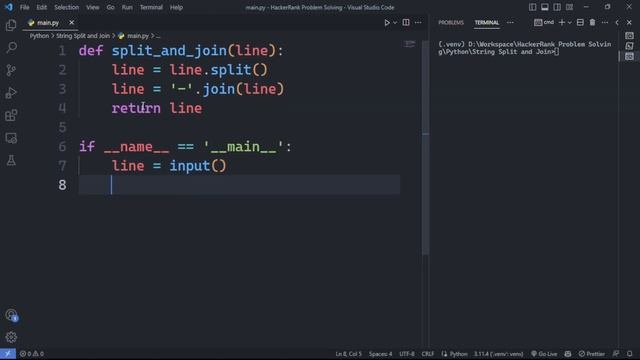Open the Help menu

tap(176, 7)
